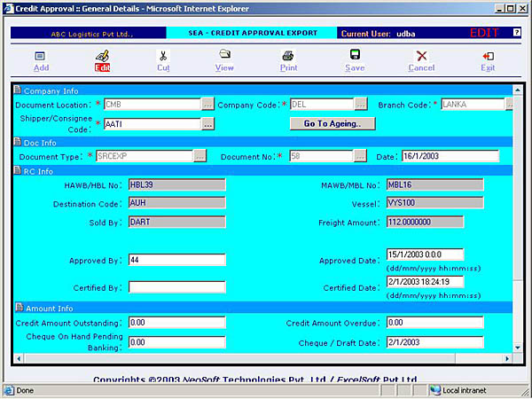This screenshot has width=532, height=399.
Task: Open Shipper/Consignee Code lookup button
Action: (x=207, y=124)
